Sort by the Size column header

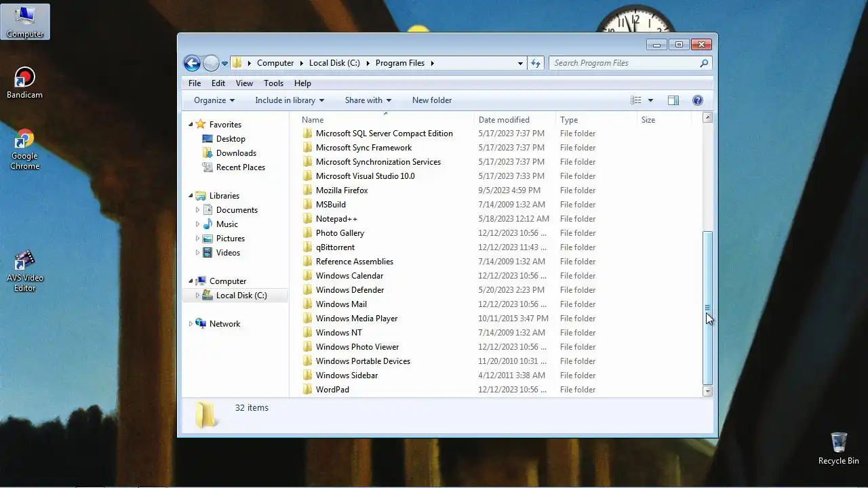[665, 120]
